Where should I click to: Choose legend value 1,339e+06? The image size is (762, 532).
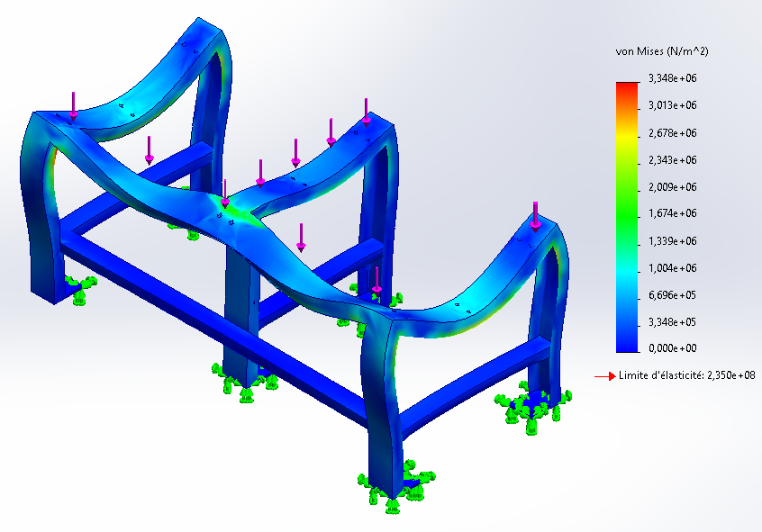[673, 241]
